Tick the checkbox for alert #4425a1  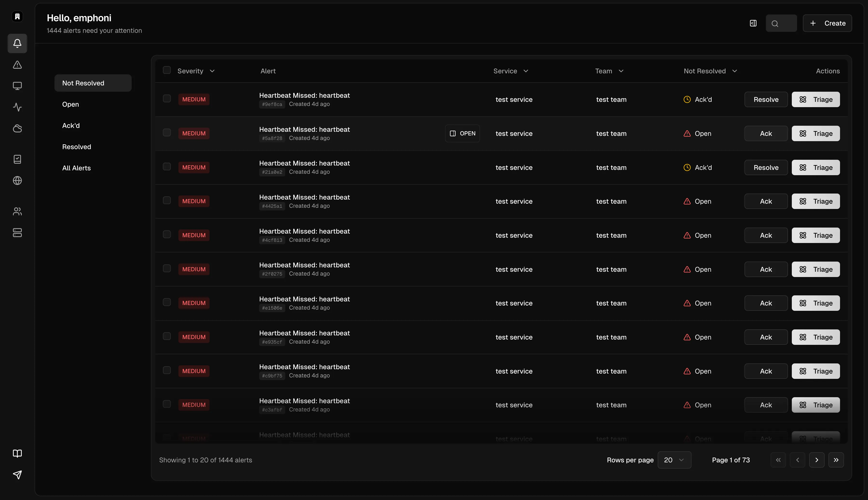click(167, 201)
